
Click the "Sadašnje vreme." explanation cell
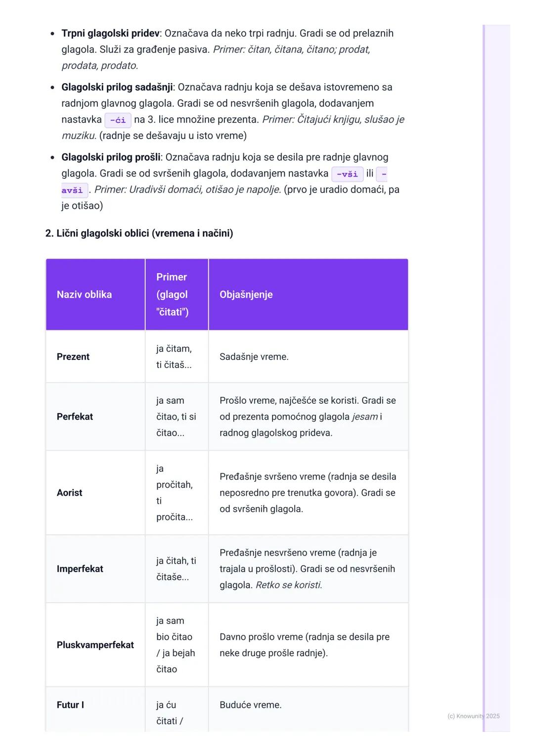(254, 357)
